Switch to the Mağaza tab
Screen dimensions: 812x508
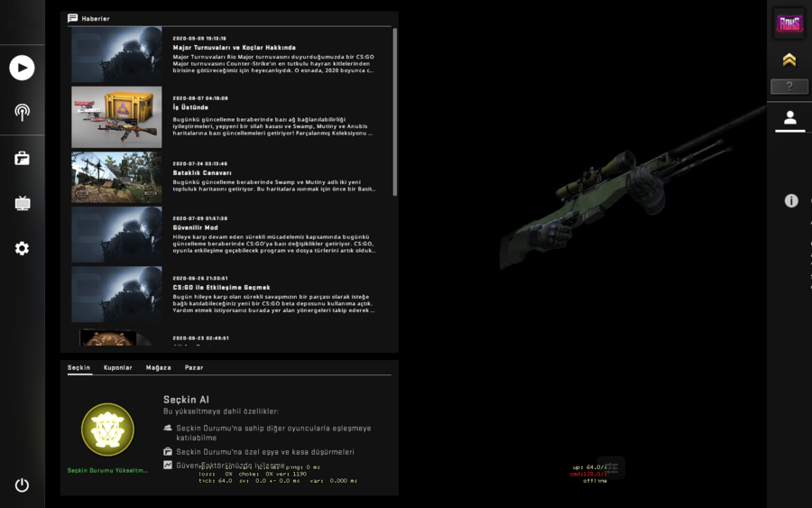[x=158, y=367]
